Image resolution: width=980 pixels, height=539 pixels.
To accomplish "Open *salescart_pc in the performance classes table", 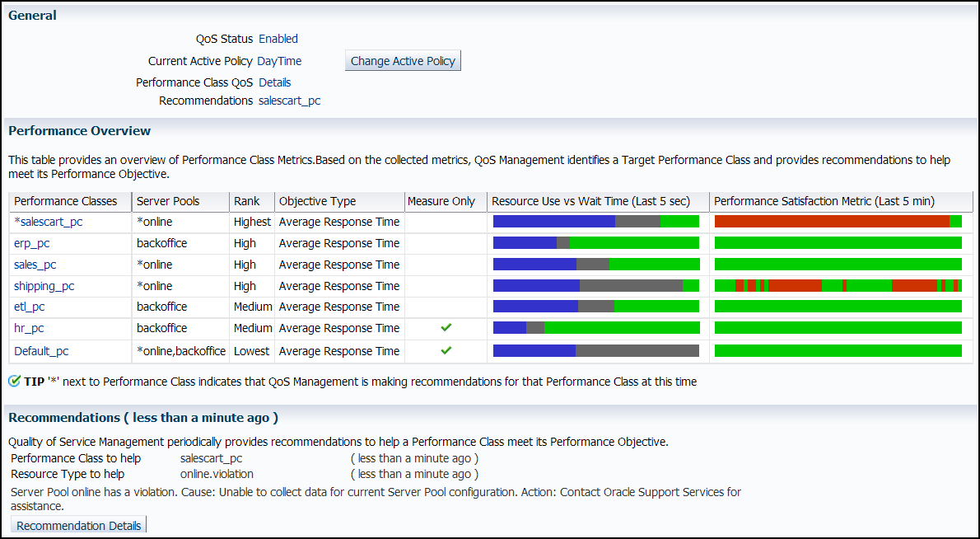I will pyautogui.click(x=48, y=222).
